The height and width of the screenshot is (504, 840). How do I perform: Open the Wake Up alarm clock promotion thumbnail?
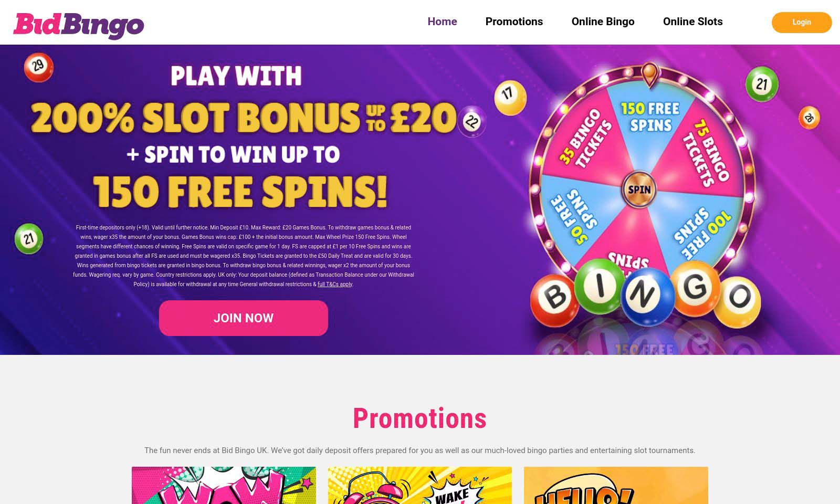[x=419, y=485]
